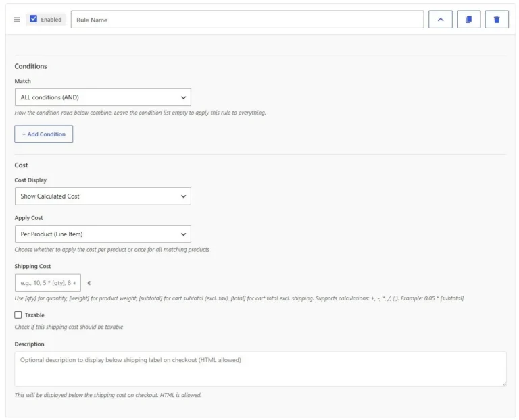Click the + Add Condition button
This screenshot has height=420, width=519.
coord(44,134)
